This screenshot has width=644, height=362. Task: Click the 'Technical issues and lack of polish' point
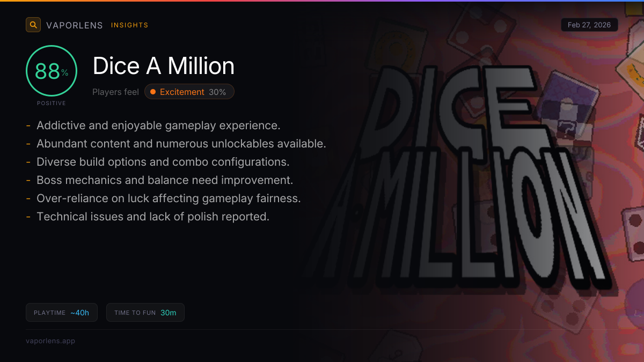tap(152, 217)
